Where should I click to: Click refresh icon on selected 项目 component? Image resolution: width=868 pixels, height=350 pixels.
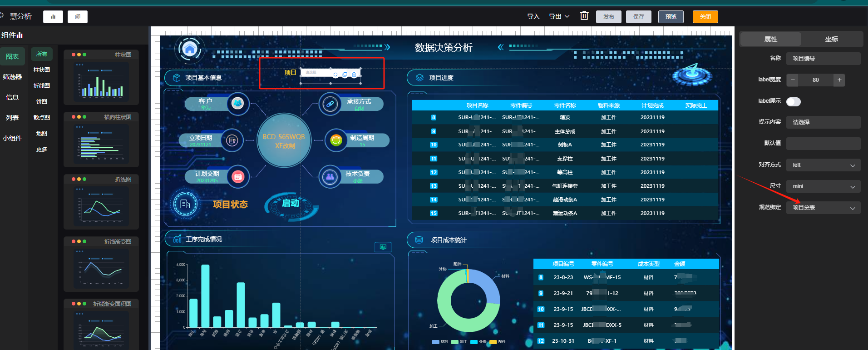pos(335,75)
